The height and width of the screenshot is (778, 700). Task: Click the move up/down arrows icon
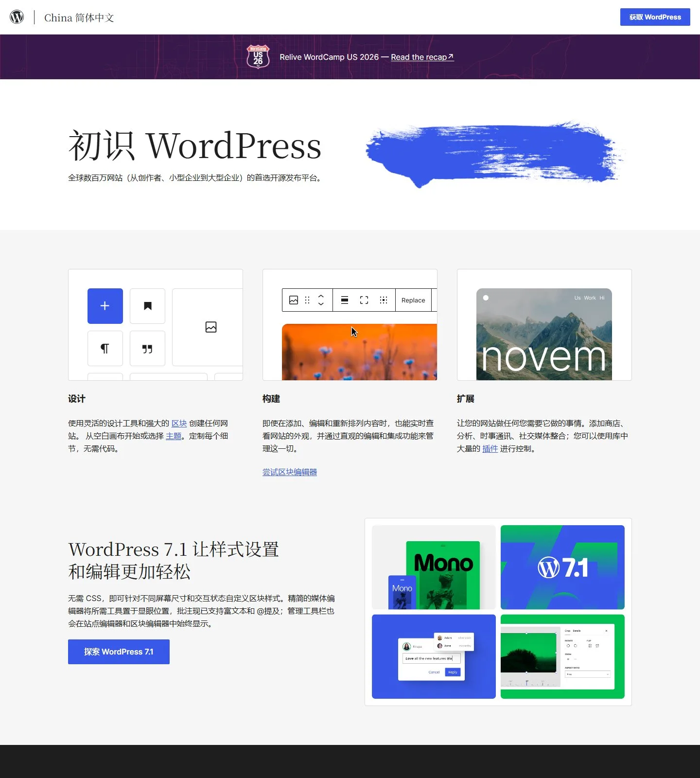tap(321, 300)
